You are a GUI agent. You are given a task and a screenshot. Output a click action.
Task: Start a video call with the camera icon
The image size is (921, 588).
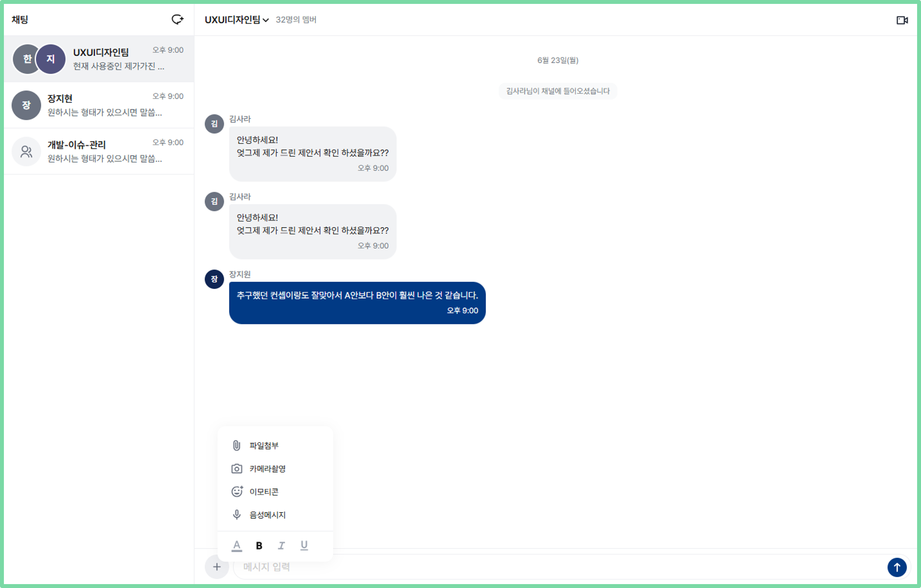click(x=902, y=20)
